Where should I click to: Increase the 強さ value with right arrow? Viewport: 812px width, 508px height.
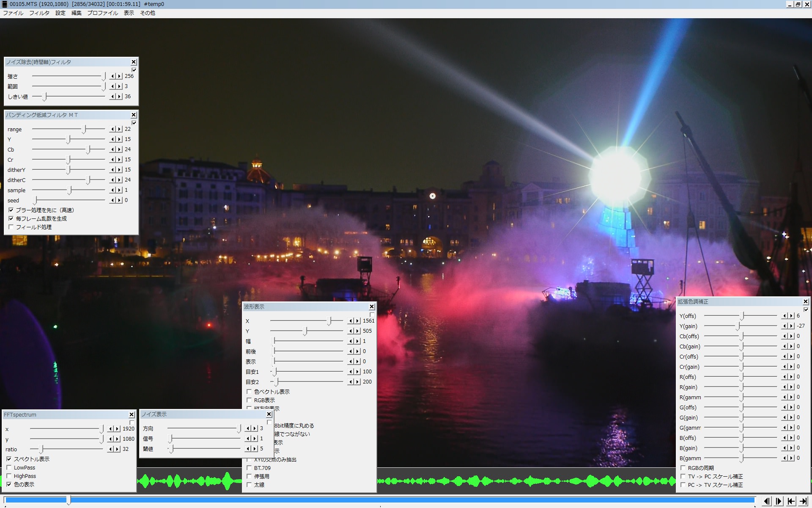(x=119, y=76)
